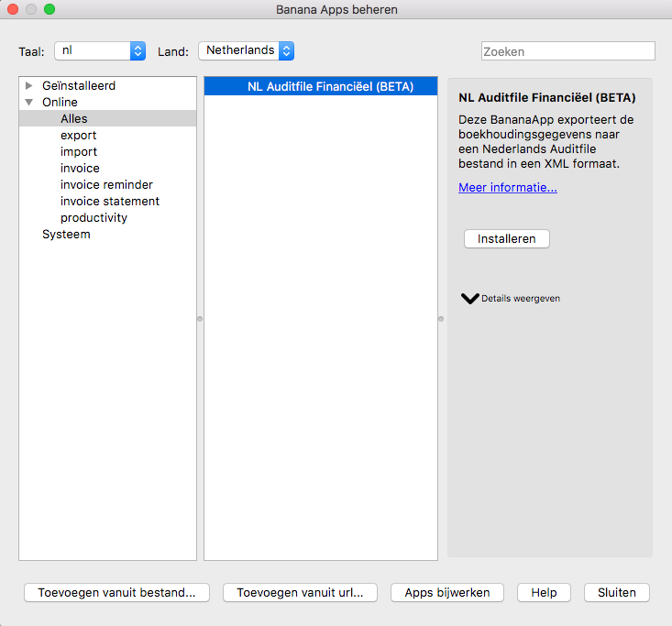Click Toevoegen vanuit url button

[300, 593]
